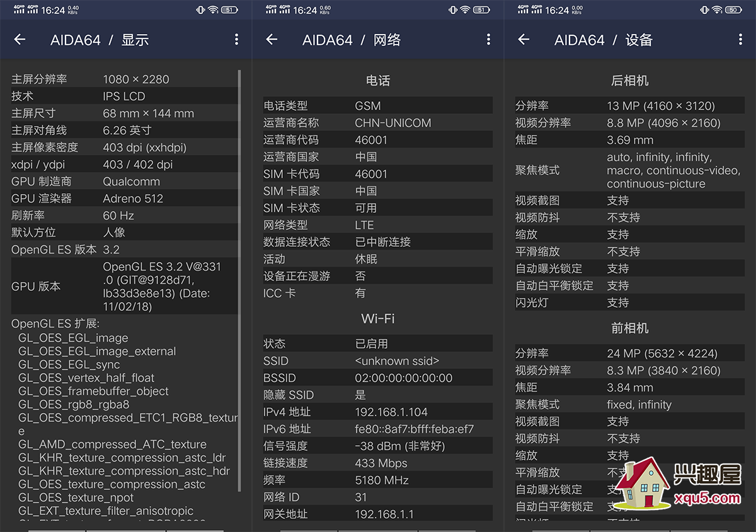Select 运营商代码 46001 row
Screen dimensions: 756x532
[378, 140]
